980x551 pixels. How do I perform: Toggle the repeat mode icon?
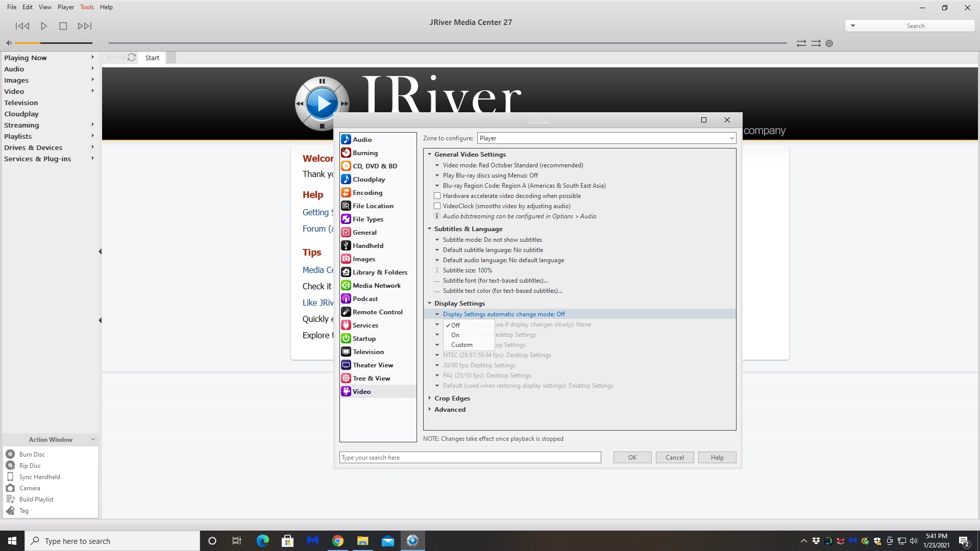801,43
